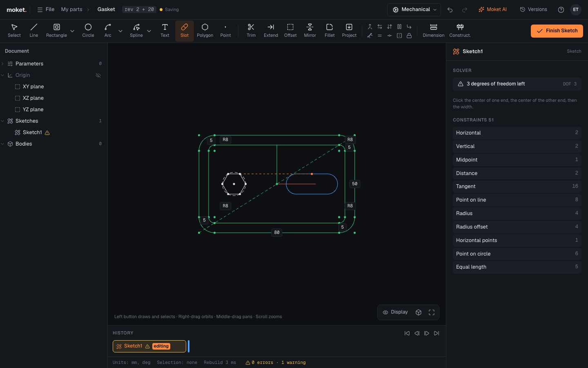Open the help question-mark icon
Image resolution: width=588 pixels, height=368 pixels.
pyautogui.click(x=561, y=10)
